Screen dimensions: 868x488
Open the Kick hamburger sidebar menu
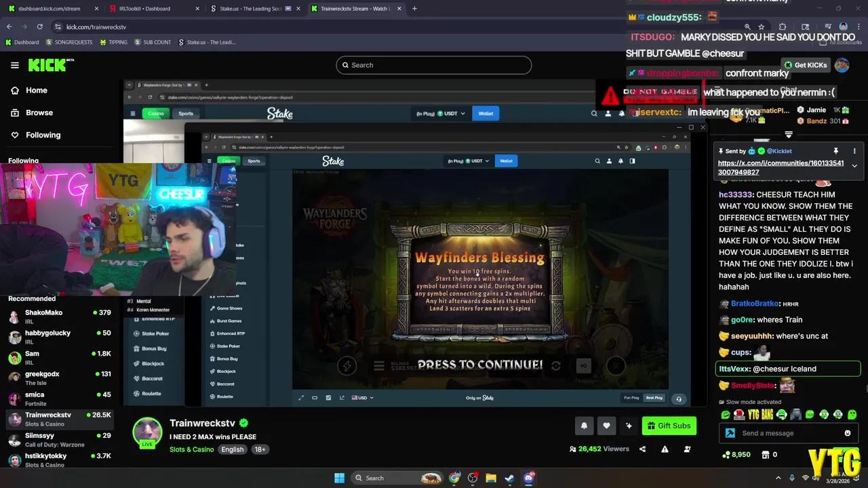click(15, 65)
